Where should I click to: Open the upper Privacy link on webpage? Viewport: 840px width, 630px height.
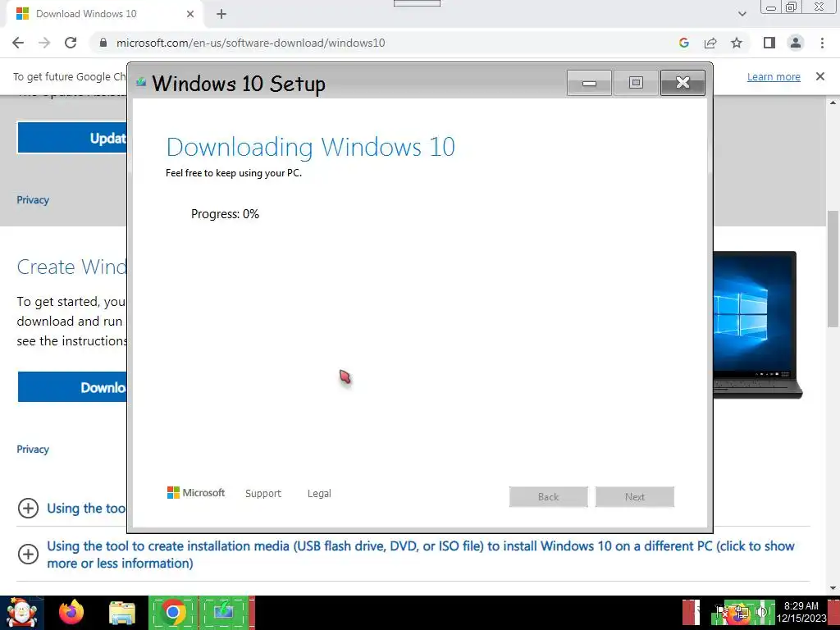point(33,200)
